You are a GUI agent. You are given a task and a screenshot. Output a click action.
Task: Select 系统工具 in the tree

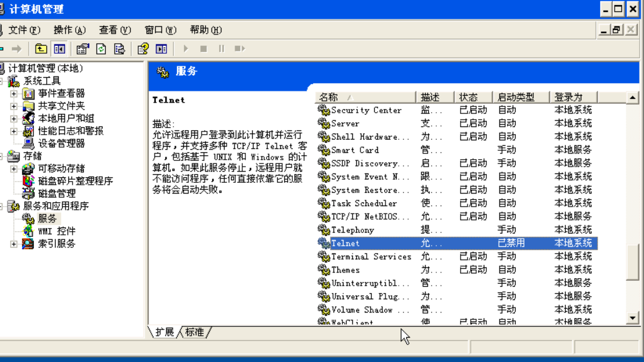coord(42,81)
